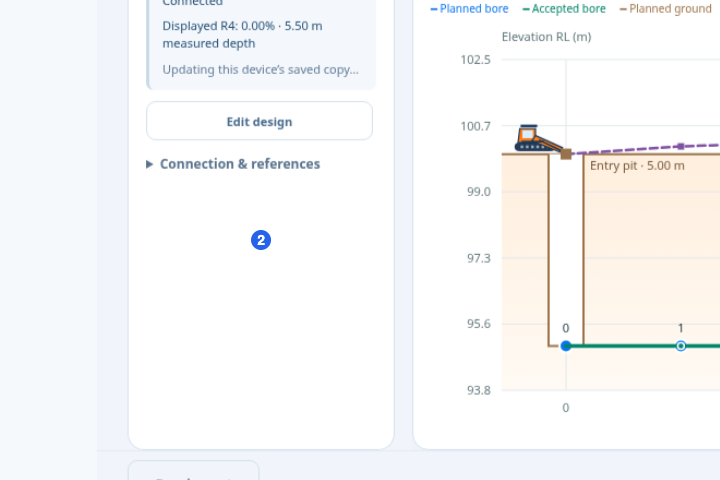Screen dimensions: 720x480
Task: Select bore point 1 marker
Action: 681,346
